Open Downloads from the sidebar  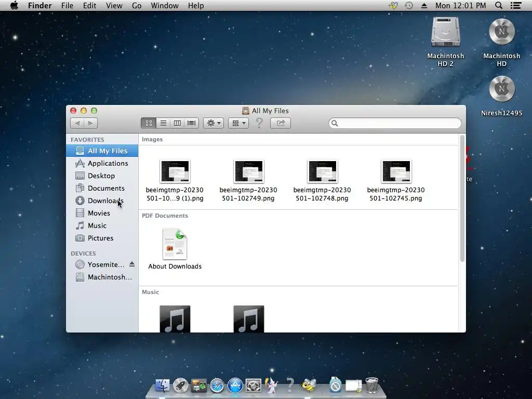102,201
